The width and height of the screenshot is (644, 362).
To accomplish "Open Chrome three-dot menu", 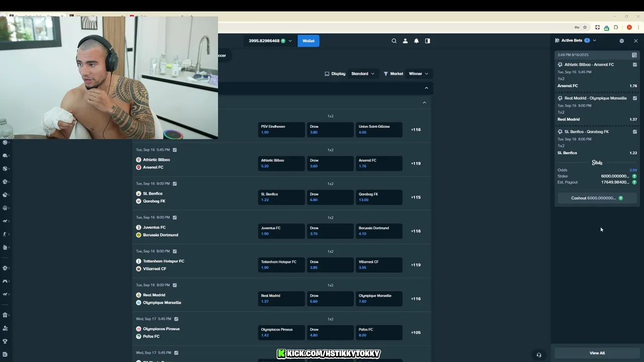I will click(638, 28).
